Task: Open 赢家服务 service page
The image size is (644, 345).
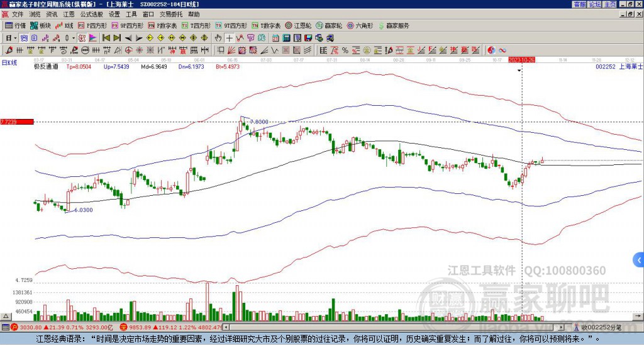Action: 394,25
